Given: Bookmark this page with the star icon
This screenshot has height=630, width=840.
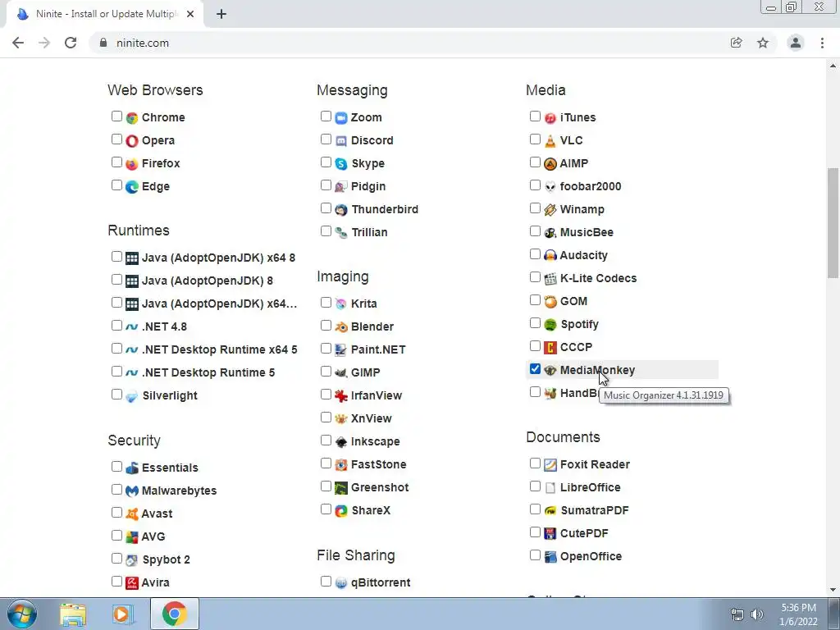Looking at the screenshot, I should pos(763,43).
